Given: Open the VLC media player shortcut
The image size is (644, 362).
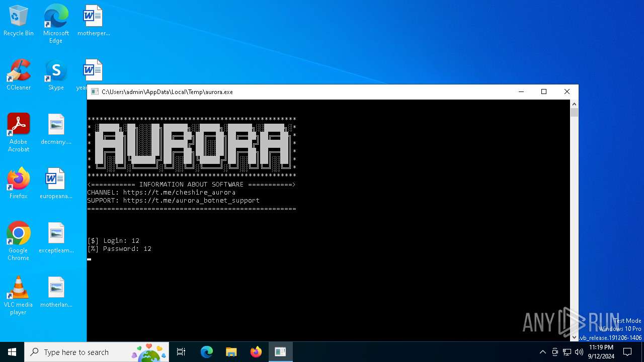Looking at the screenshot, I should pos(19,296).
